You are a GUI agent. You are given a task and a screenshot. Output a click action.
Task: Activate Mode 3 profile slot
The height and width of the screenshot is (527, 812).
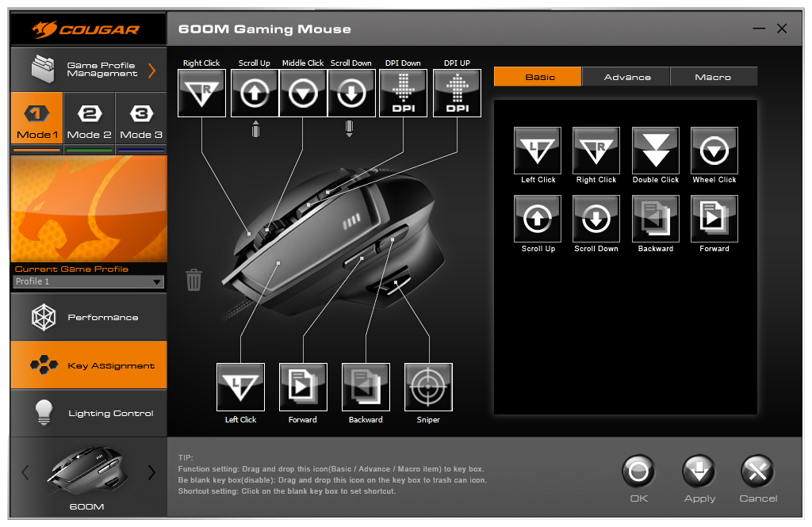(141, 121)
